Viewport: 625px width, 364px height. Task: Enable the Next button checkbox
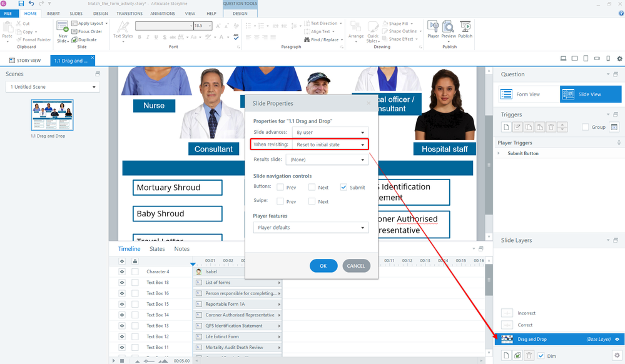point(312,187)
